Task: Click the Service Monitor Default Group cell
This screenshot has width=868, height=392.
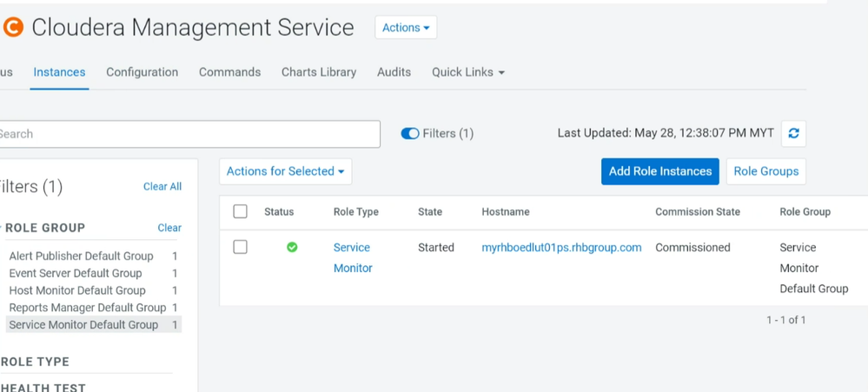Action: tap(814, 268)
